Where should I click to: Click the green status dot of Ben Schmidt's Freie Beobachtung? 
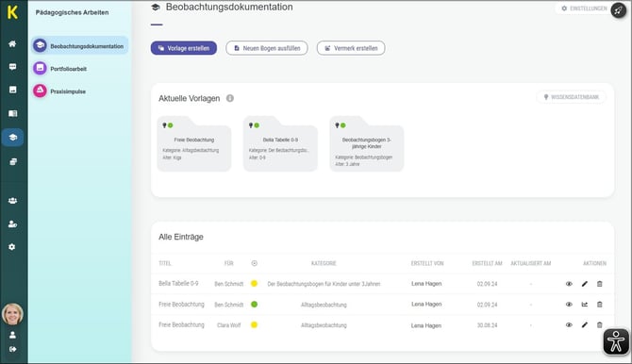coord(254,305)
